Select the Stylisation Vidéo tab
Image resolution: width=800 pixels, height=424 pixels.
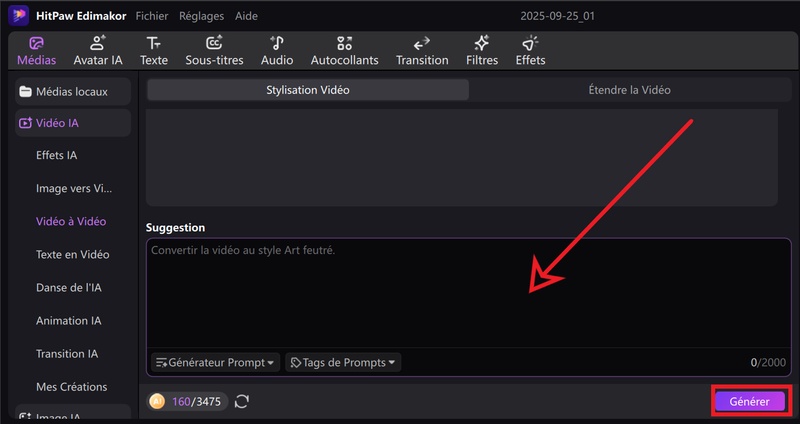[x=308, y=90]
